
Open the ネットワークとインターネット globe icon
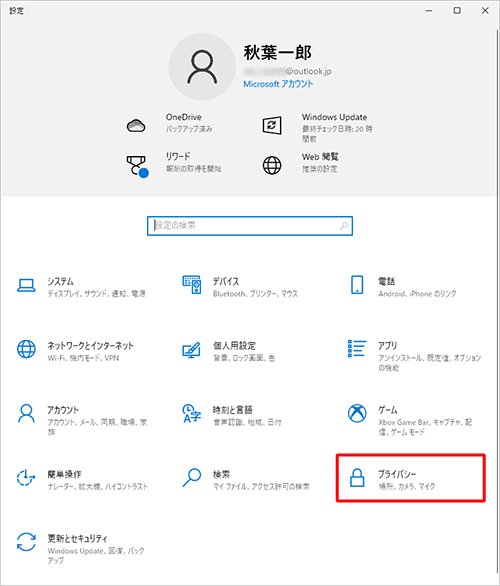(26, 349)
